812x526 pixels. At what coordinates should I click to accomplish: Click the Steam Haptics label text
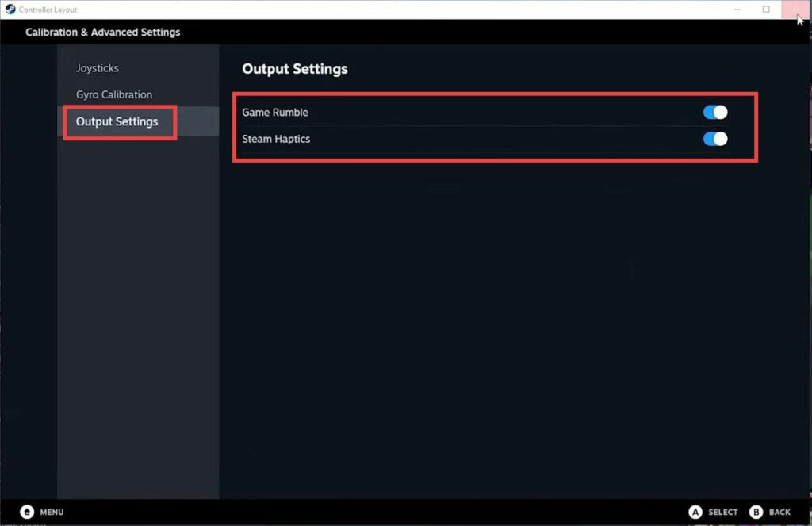click(x=276, y=138)
